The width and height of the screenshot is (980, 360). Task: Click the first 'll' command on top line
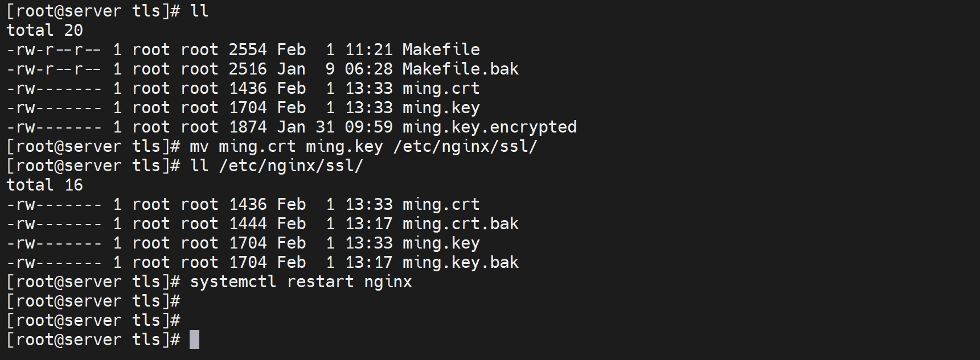pyautogui.click(x=199, y=11)
